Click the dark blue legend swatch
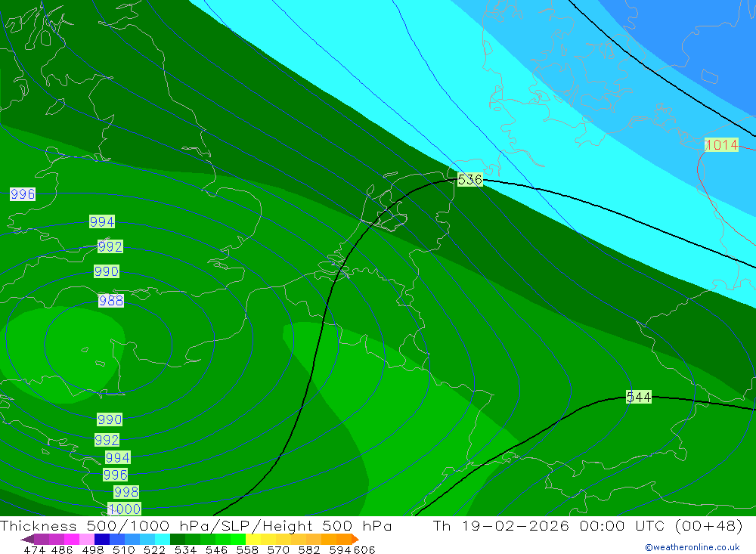 (101, 539)
